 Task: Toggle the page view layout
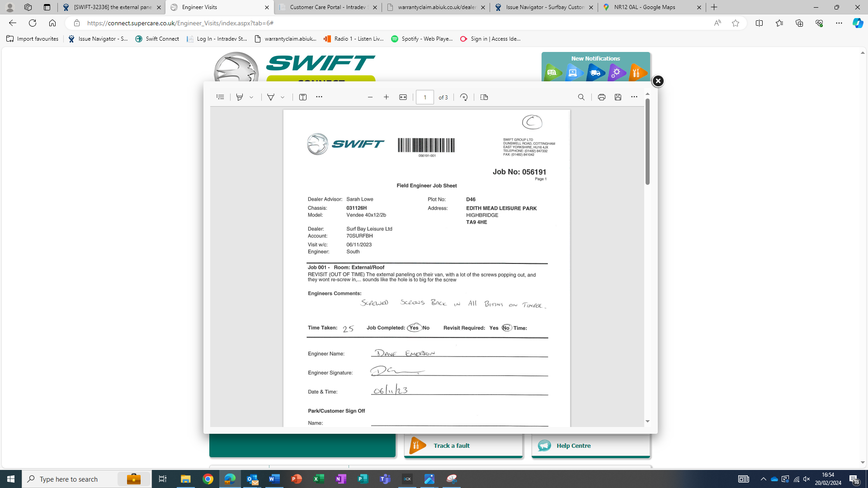pos(484,97)
